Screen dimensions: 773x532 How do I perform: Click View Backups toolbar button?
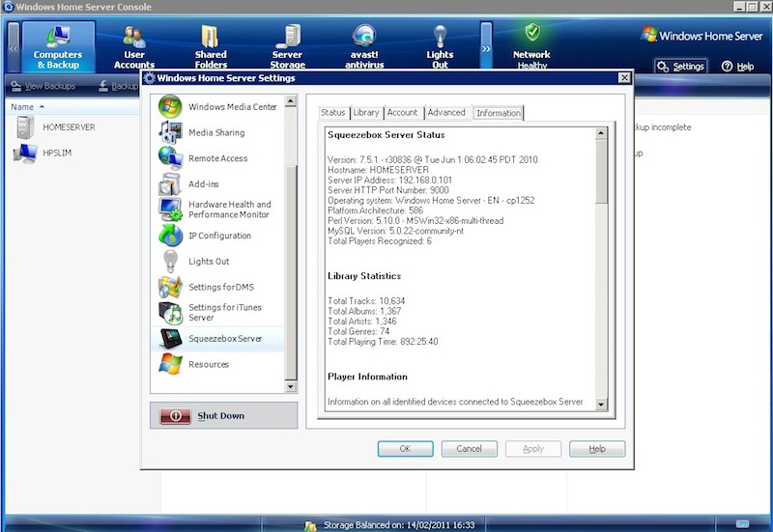43,86
